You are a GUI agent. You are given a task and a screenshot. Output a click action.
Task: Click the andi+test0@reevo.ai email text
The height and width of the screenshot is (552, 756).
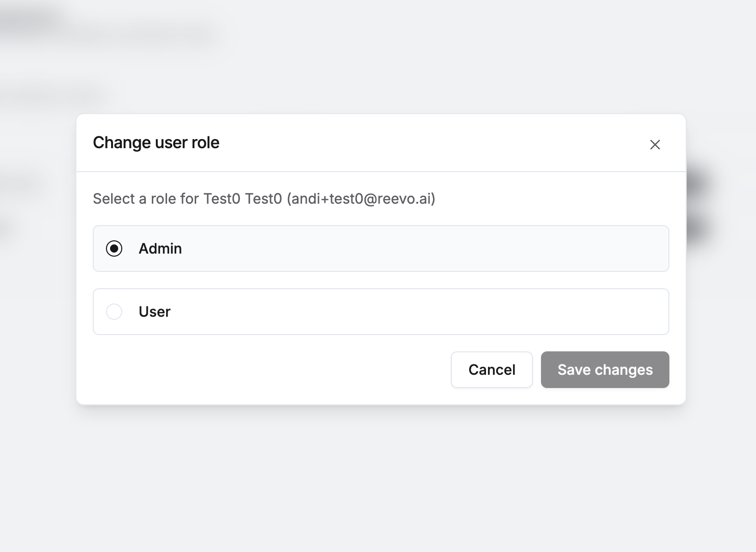tap(361, 199)
